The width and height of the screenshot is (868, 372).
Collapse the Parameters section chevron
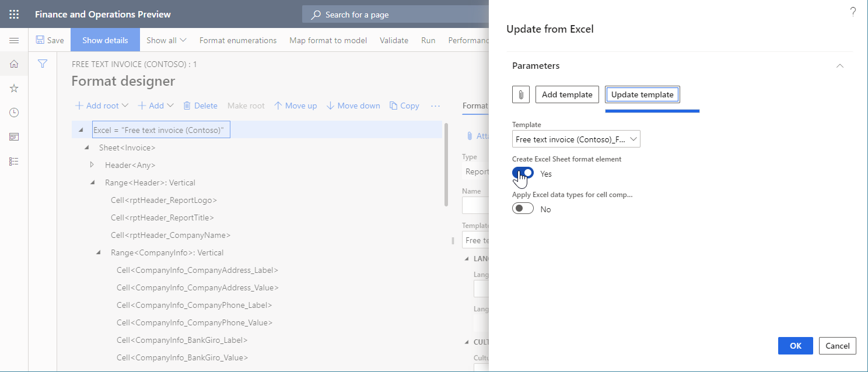click(x=839, y=66)
